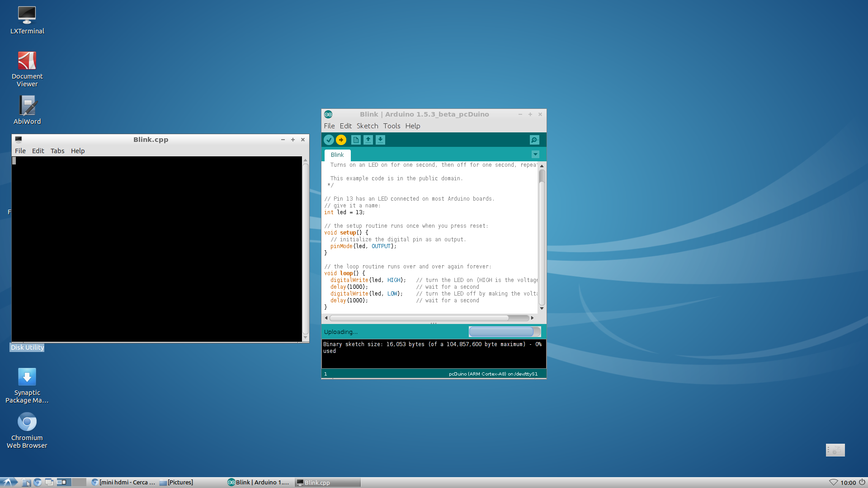Open the Arduino Sketch menu
Viewport: 868px width, 488px height.
point(367,126)
